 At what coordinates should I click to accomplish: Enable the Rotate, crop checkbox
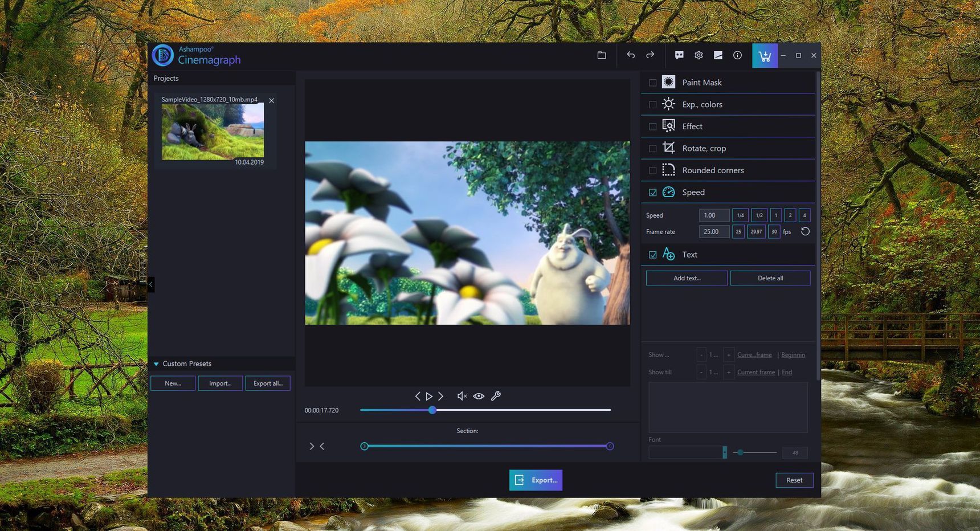point(653,148)
